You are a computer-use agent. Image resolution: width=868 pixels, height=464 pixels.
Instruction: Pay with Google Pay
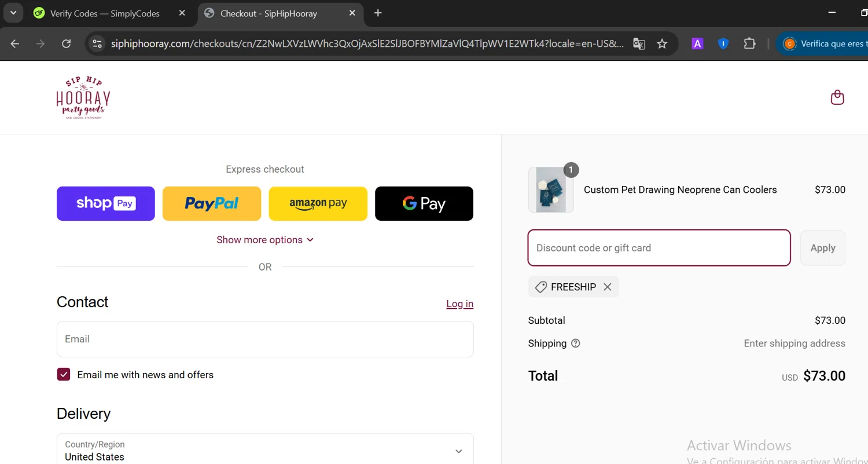(424, 203)
